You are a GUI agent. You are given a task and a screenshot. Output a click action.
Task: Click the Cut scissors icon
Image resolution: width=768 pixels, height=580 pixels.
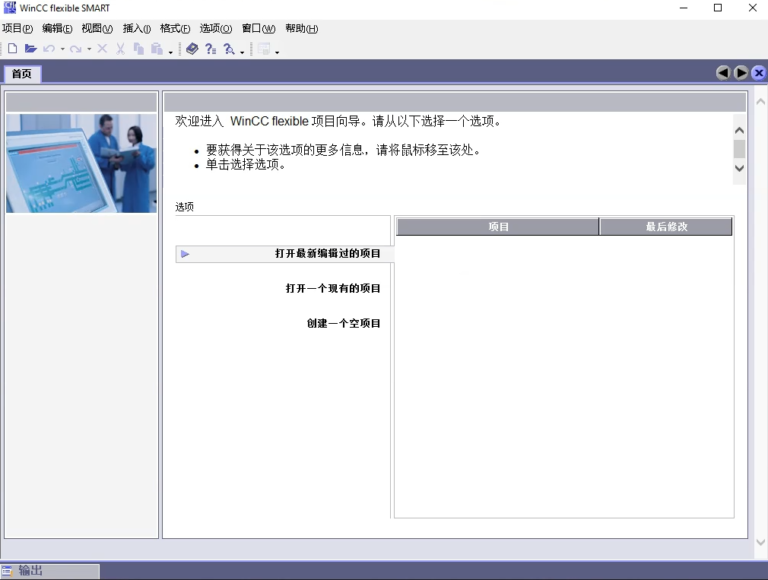(x=120, y=49)
